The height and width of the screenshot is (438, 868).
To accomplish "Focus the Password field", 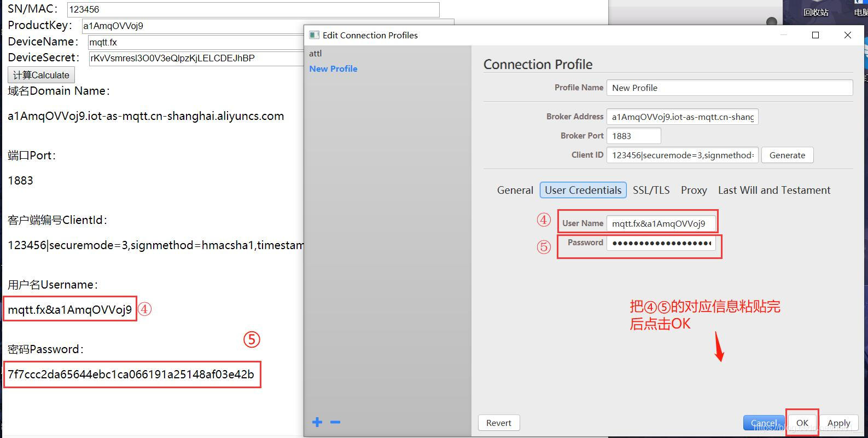I will pyautogui.click(x=660, y=243).
